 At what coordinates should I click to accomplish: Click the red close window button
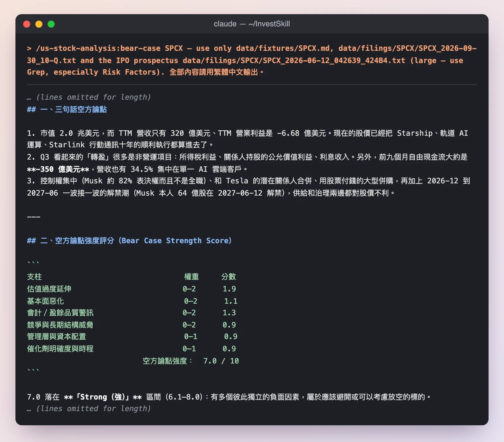[27, 24]
